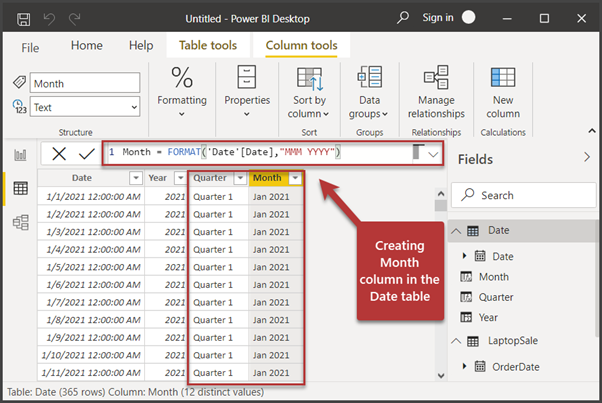The image size is (602, 403).
Task: Collapse the Date table in Fields
Action: (x=456, y=231)
